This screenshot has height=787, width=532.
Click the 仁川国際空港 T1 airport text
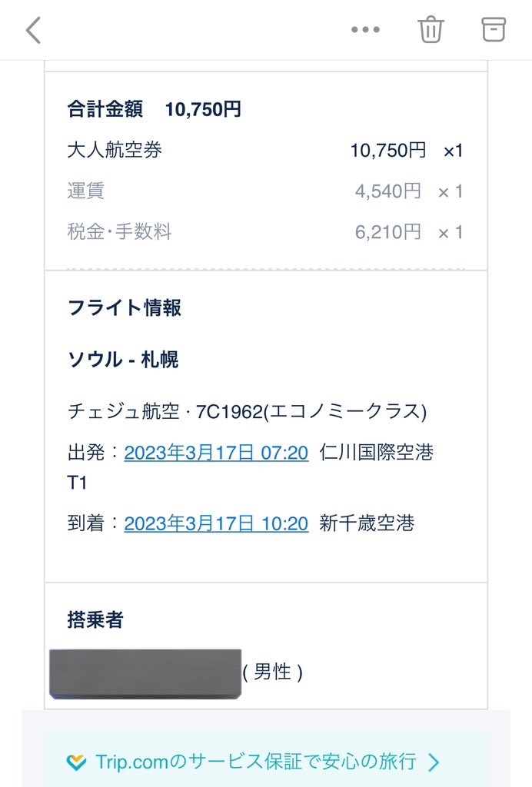375,453
